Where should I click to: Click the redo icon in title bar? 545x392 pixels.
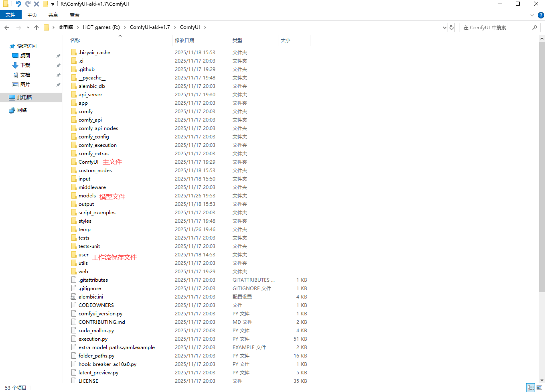click(28, 4)
